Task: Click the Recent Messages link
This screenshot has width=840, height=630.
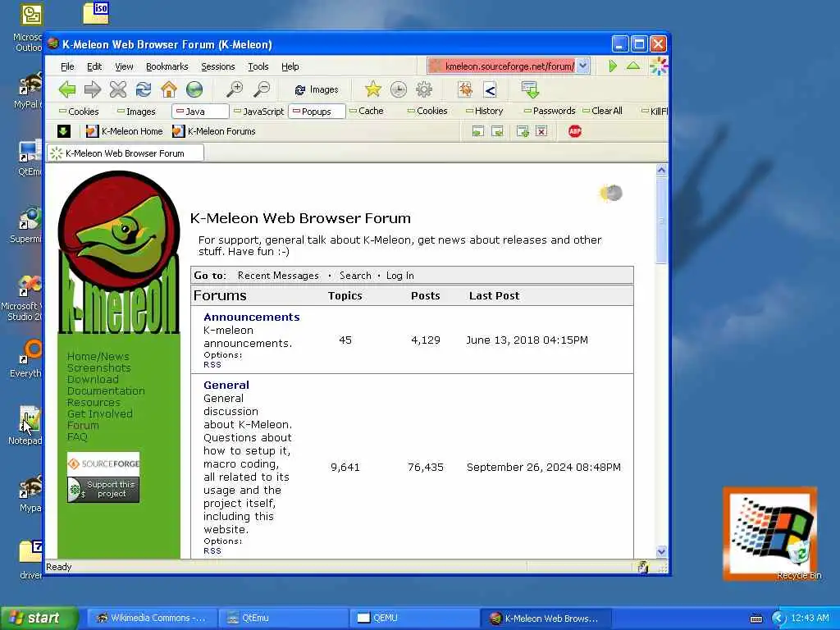Action: click(x=278, y=276)
